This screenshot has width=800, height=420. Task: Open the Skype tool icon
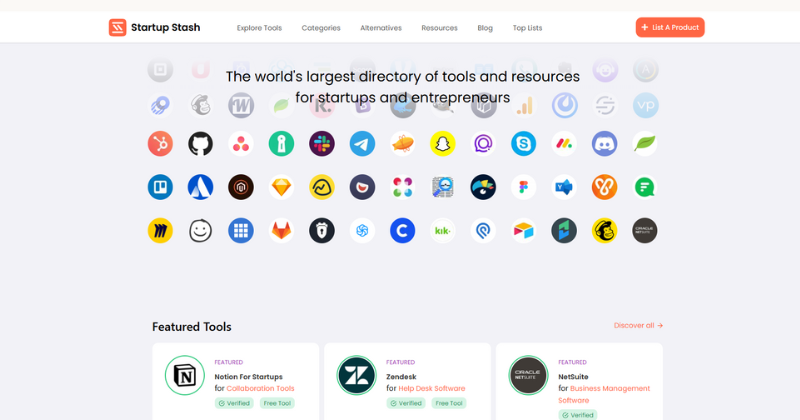(x=523, y=144)
